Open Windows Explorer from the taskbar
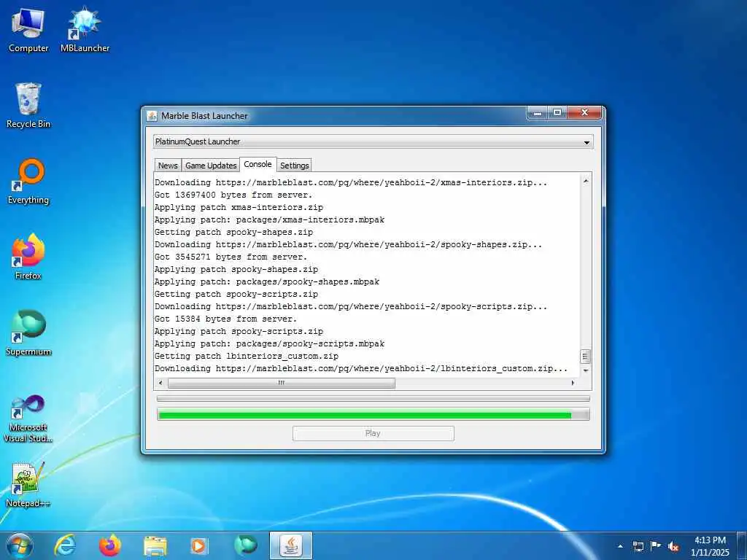 [x=155, y=545]
